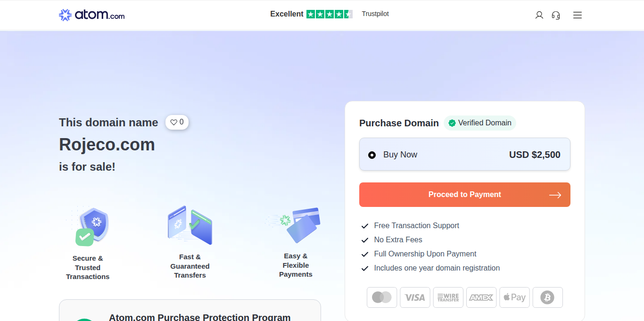Click the atom.com logo
Screen dimensions: 644x321
click(91, 15)
